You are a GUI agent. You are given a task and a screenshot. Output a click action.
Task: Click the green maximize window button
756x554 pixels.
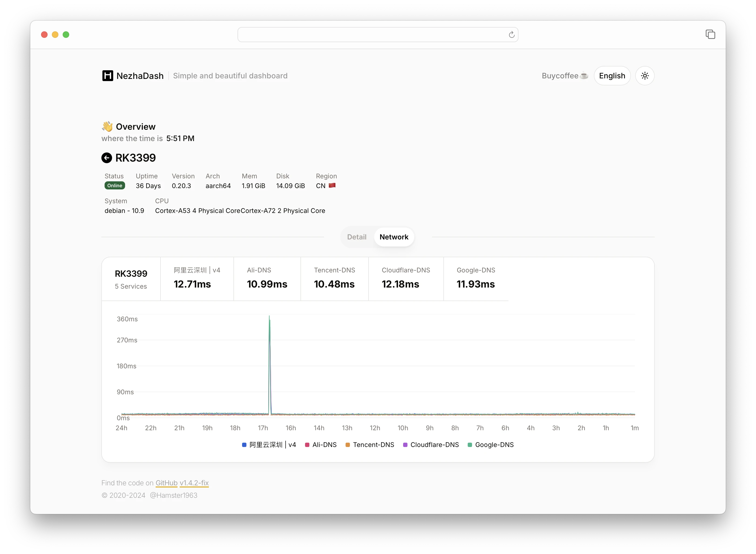tap(66, 35)
